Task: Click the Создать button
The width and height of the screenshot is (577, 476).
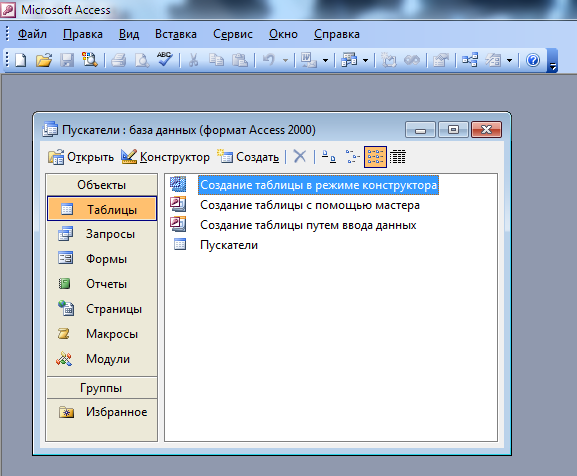Action: [x=248, y=157]
